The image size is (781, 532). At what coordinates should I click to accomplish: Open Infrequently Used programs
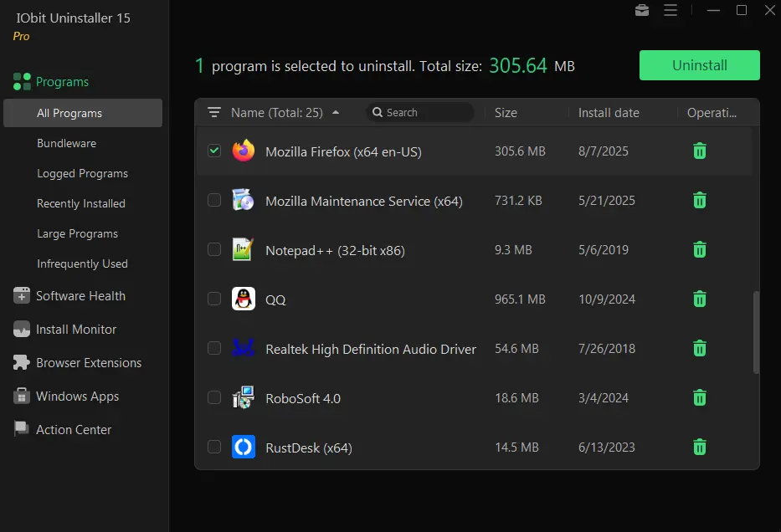pos(83,263)
